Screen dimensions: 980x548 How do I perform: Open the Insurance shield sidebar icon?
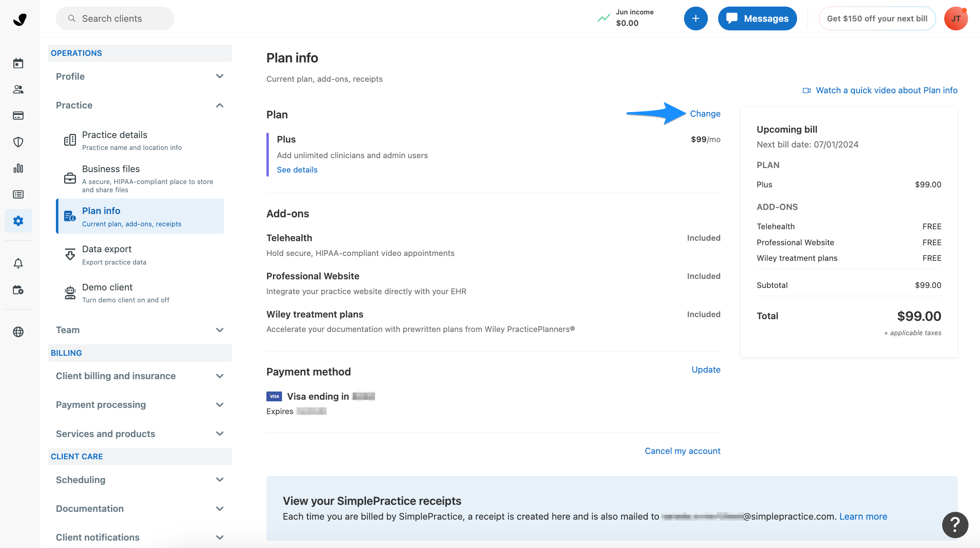tap(18, 142)
